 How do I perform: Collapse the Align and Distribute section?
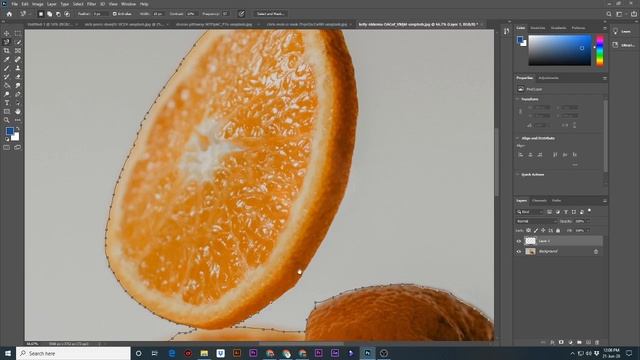click(x=518, y=138)
